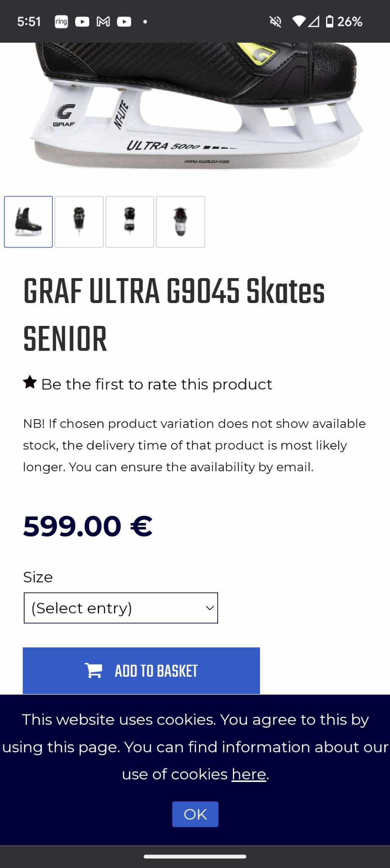Screen dimensions: 390x868
Task: Open the cookies information "here" link
Action: (248, 774)
